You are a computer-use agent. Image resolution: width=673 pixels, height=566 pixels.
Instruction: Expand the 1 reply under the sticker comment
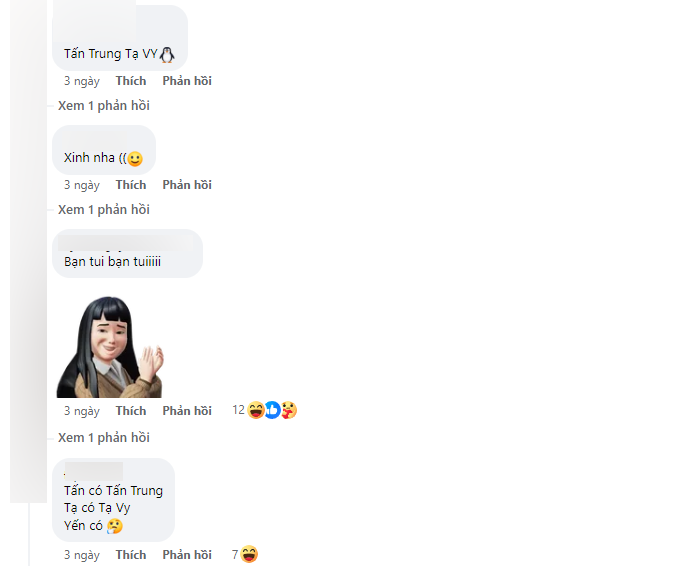point(104,437)
